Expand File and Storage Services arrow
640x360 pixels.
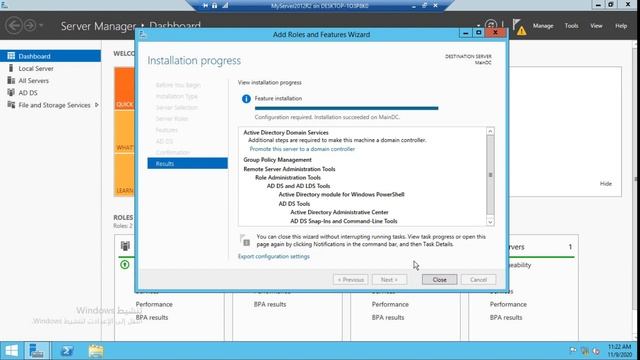[x=97, y=105]
